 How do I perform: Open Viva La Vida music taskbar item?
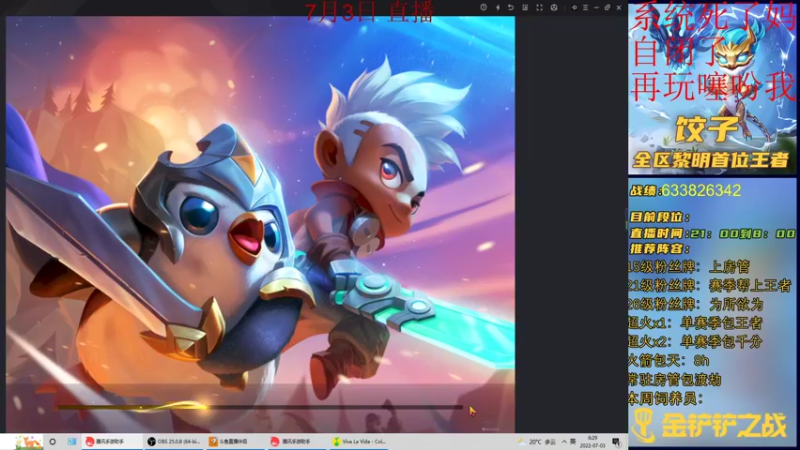click(x=358, y=441)
